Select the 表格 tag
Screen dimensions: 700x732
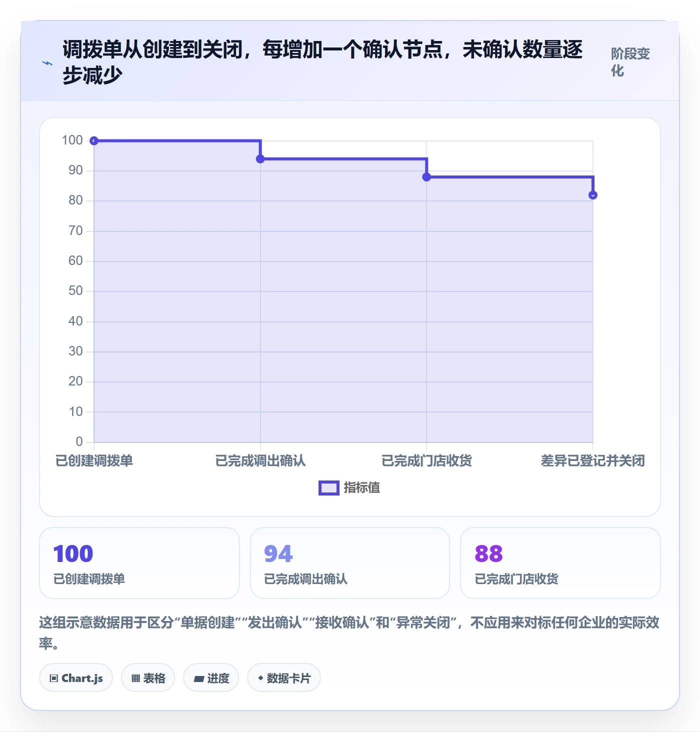(148, 678)
